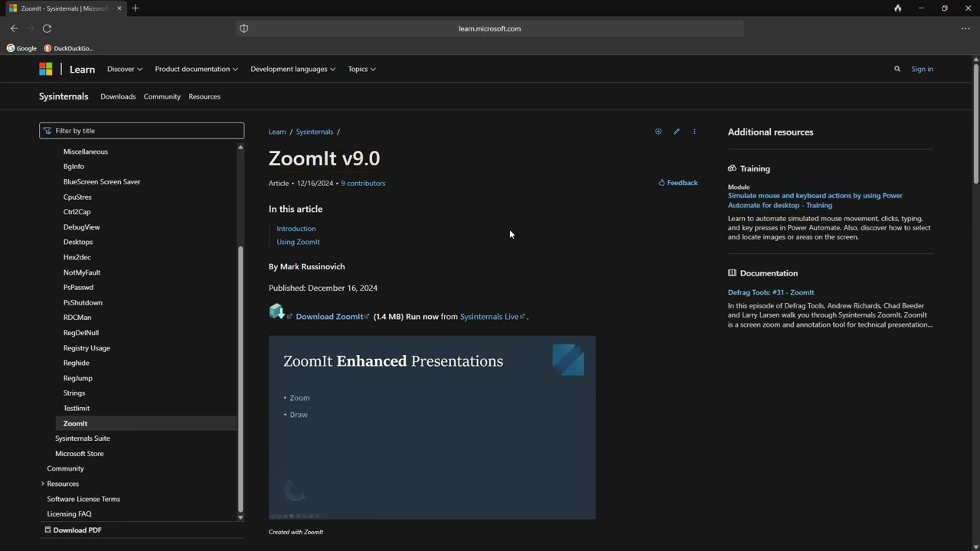Select BgInfo in the sidebar
This screenshot has height=551, width=980.
[x=73, y=166]
